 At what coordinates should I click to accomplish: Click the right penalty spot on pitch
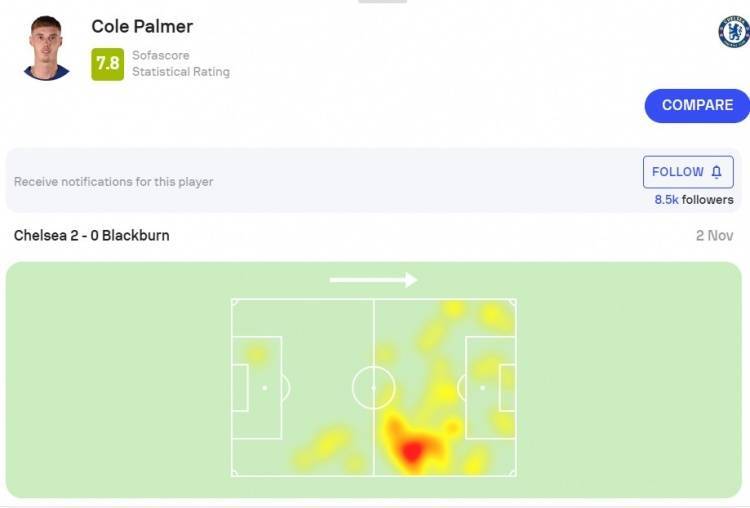pyautogui.click(x=482, y=388)
